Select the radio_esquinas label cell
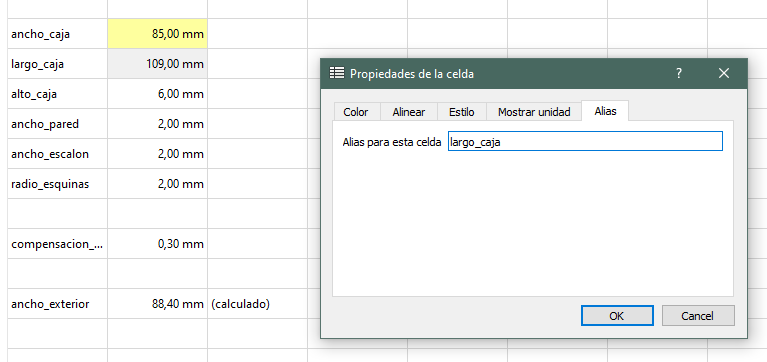Image resolution: width=767 pixels, height=362 pixels. click(57, 184)
